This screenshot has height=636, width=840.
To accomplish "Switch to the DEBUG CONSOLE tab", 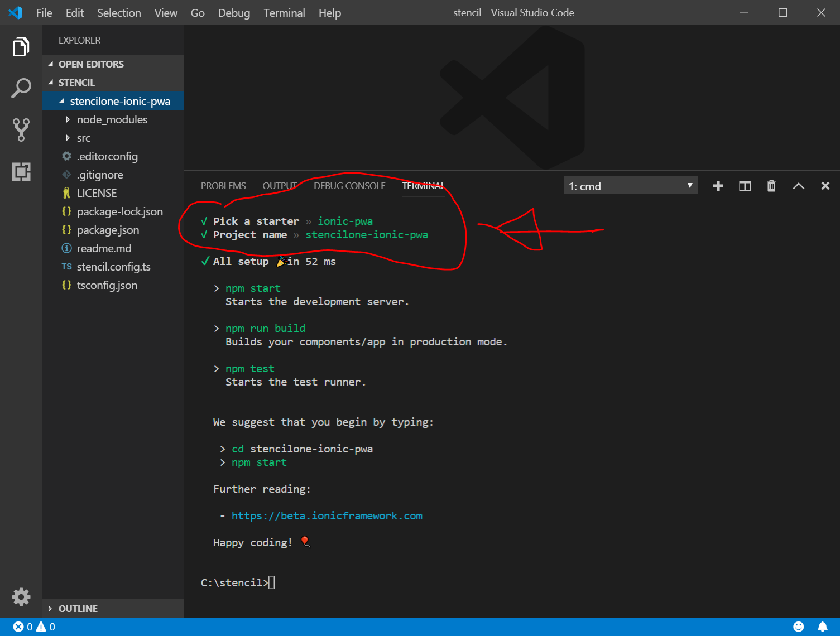I will pyautogui.click(x=349, y=186).
